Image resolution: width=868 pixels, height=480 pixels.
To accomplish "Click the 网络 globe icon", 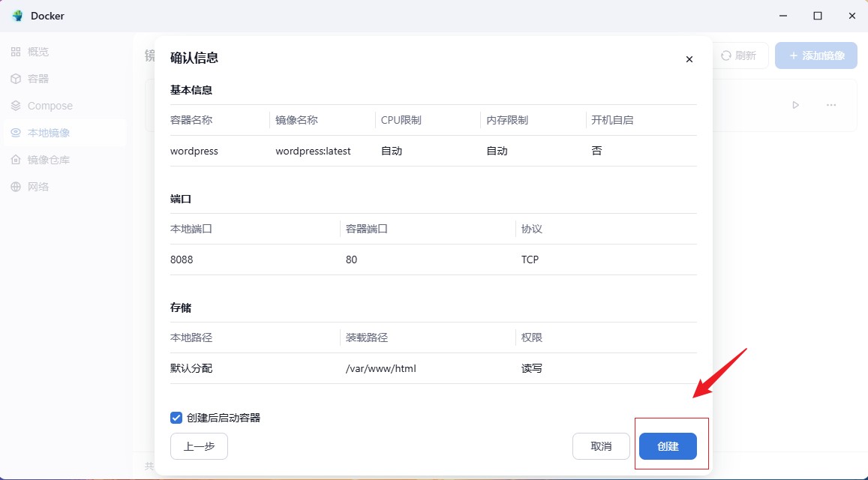I will point(16,187).
